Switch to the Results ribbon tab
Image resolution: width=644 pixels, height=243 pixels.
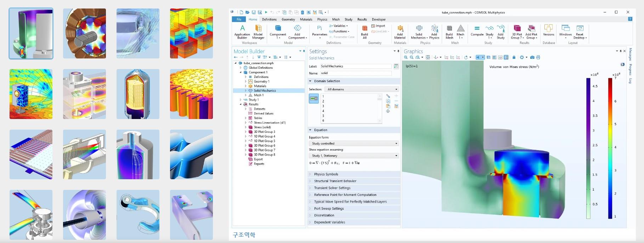click(x=362, y=19)
